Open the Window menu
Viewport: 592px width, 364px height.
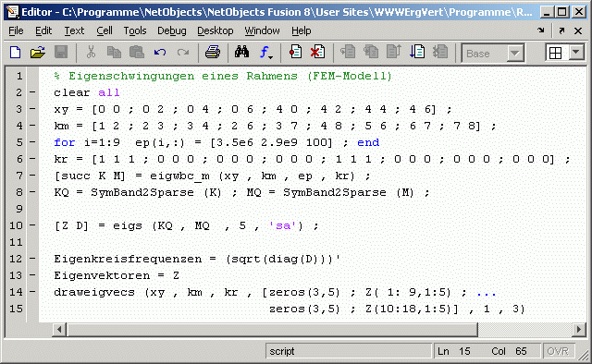262,30
